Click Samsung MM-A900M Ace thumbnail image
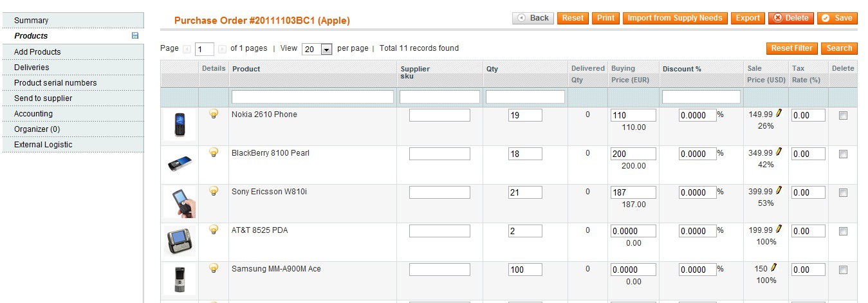The image size is (868, 303). [x=180, y=279]
